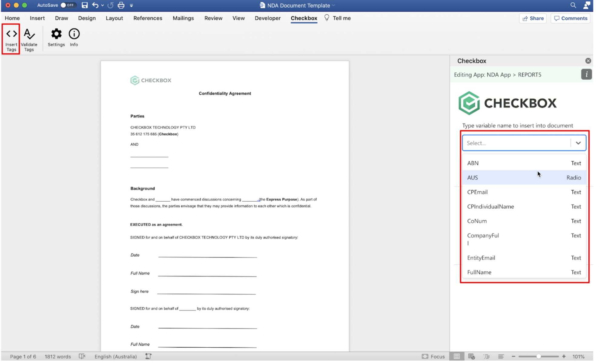
Task: Open the Design tab
Action: tap(87, 18)
